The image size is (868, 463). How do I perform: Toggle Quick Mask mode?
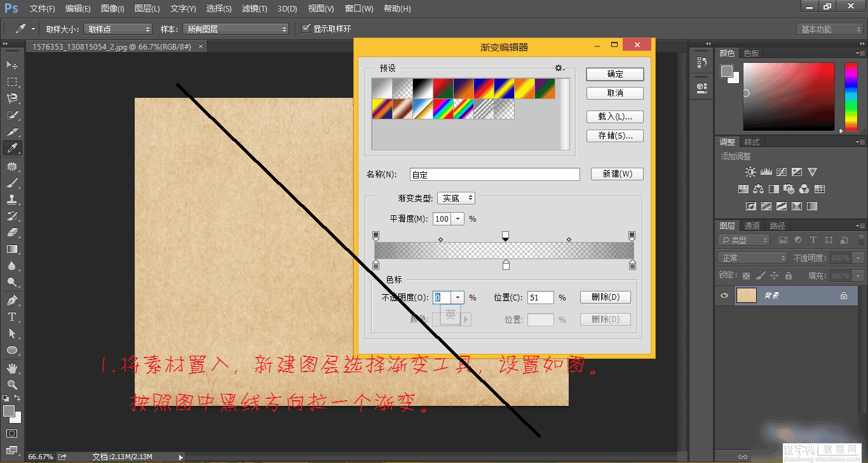[x=12, y=433]
